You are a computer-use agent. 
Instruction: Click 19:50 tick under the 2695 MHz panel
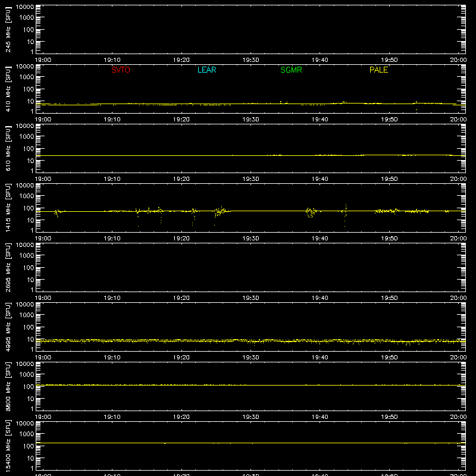point(389,298)
